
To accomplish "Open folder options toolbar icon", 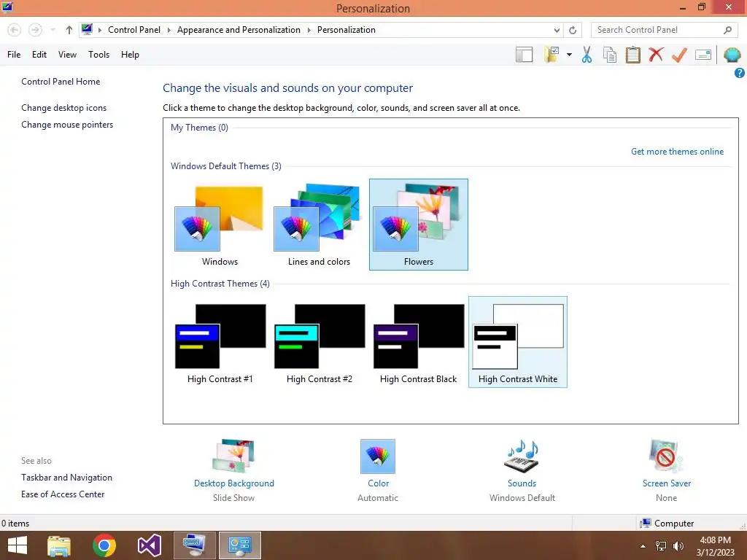I will pyautogui.click(x=552, y=55).
